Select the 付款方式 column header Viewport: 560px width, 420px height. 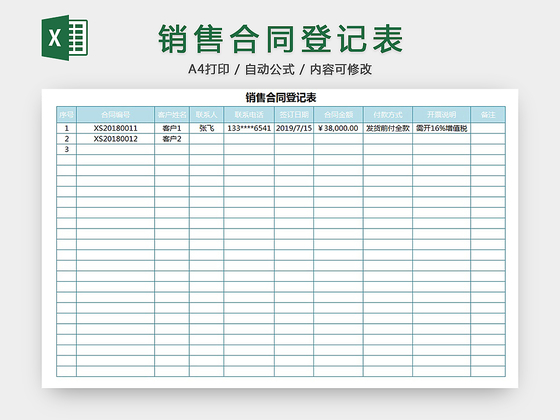[388, 115]
